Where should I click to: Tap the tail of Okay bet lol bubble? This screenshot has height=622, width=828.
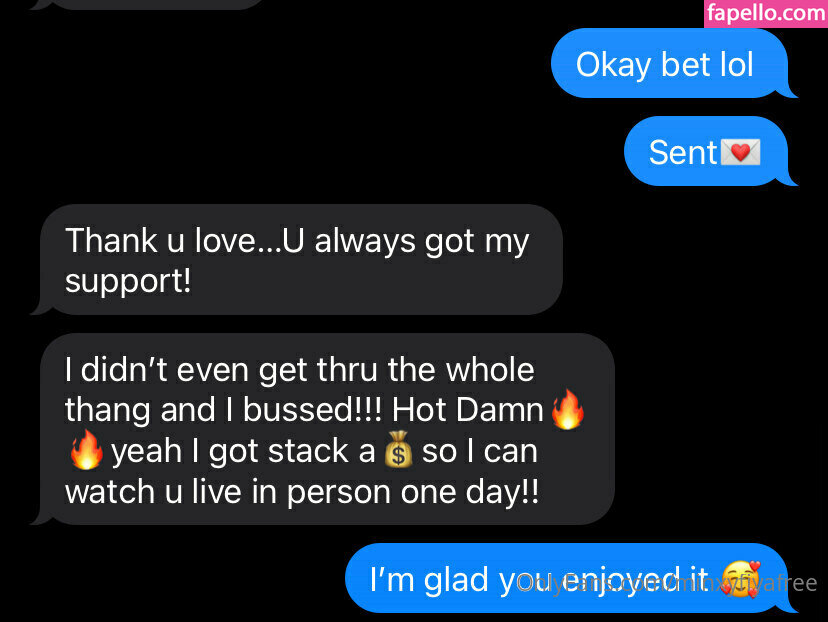pos(789,91)
